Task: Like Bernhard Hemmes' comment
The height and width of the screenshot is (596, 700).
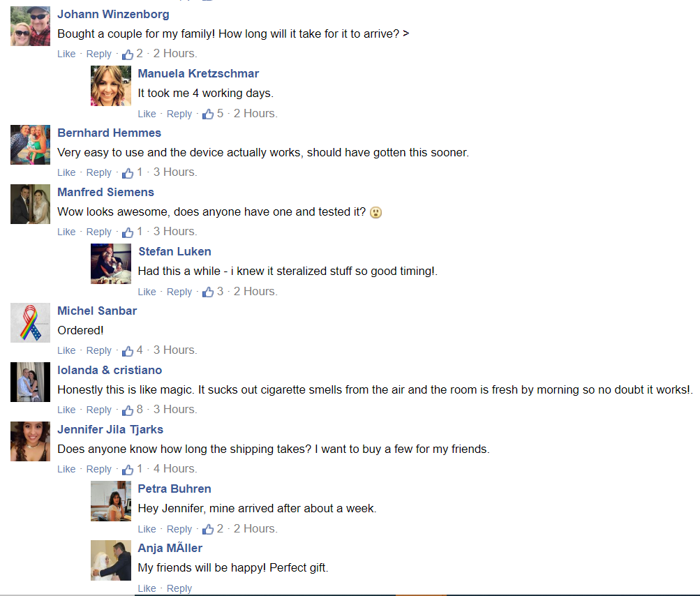Action: (x=66, y=173)
